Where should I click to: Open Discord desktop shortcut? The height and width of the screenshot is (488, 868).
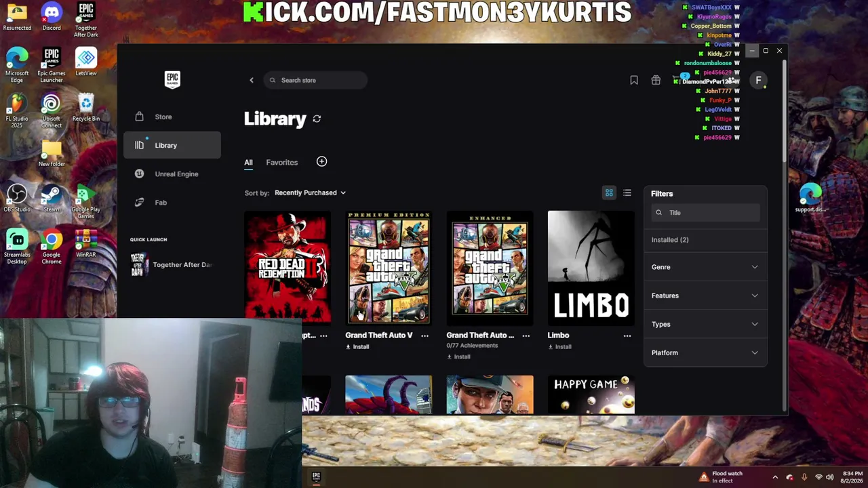(x=52, y=18)
